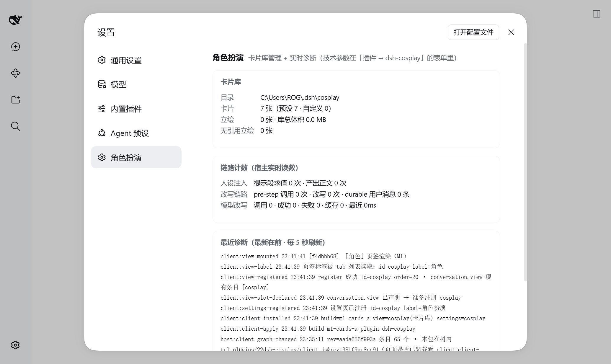Click the host:client-graph-changed 23:35:11 log line
Image resolution: width=611 pixels, height=364 pixels.
[336, 339]
